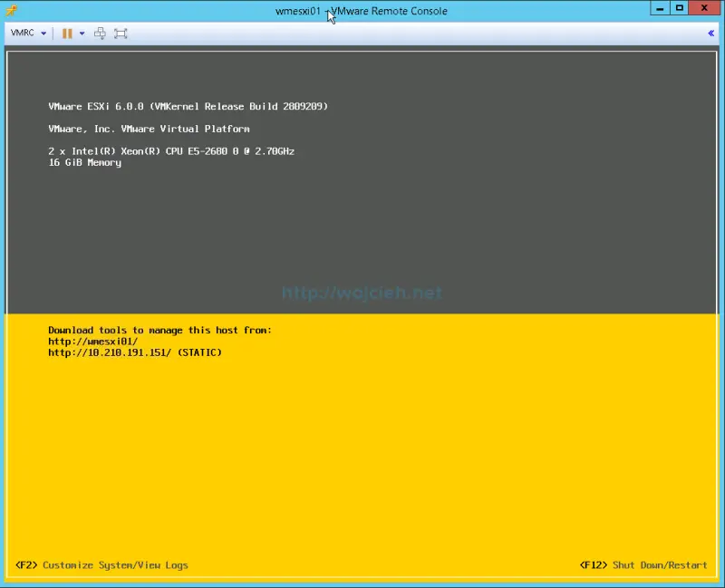Minimize the VMware Remote Console window
This screenshot has height=588, width=725.
(658, 8)
